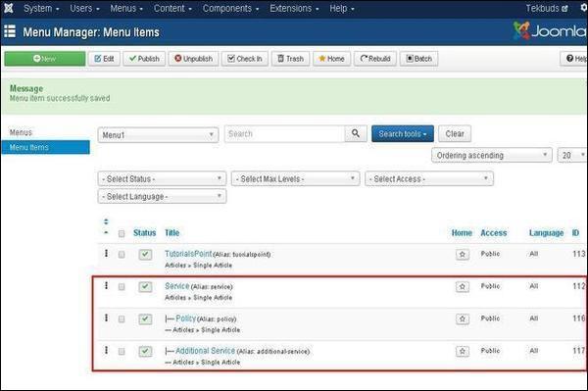Open the Menus menu
Screen dimensions: 588x391
pos(126,8)
